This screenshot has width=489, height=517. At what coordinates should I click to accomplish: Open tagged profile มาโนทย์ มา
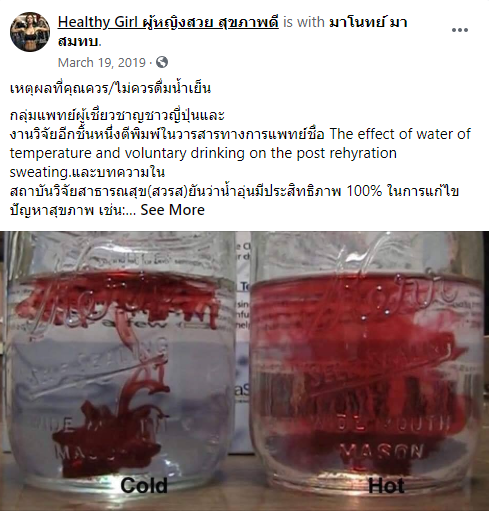coord(368,22)
